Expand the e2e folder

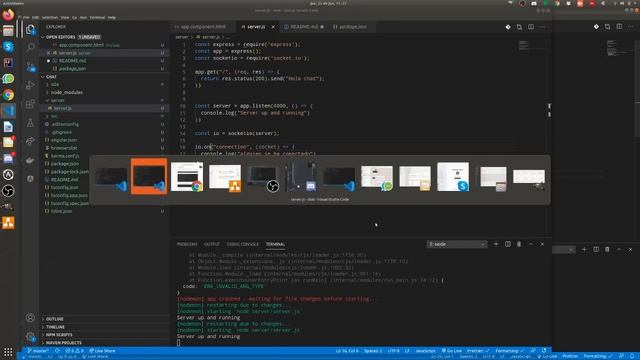coord(55,84)
